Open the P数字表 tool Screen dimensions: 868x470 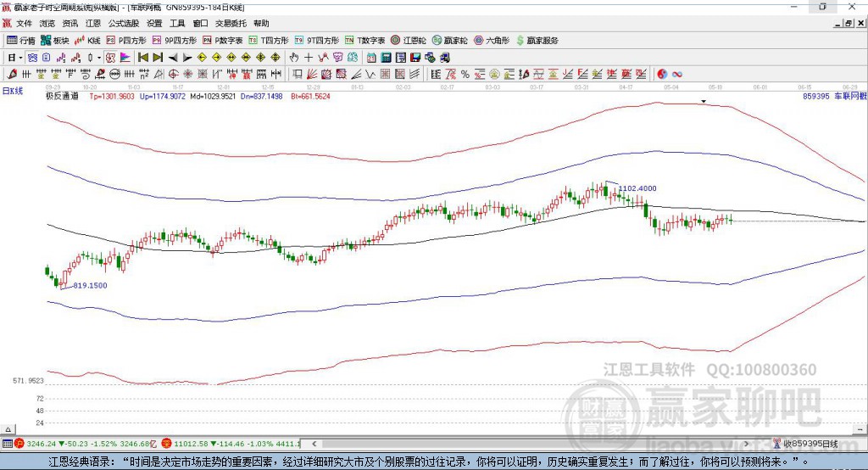223,41
